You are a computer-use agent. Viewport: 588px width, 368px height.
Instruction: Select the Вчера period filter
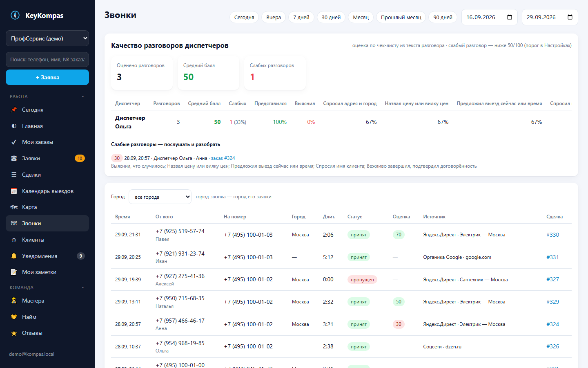274,17
